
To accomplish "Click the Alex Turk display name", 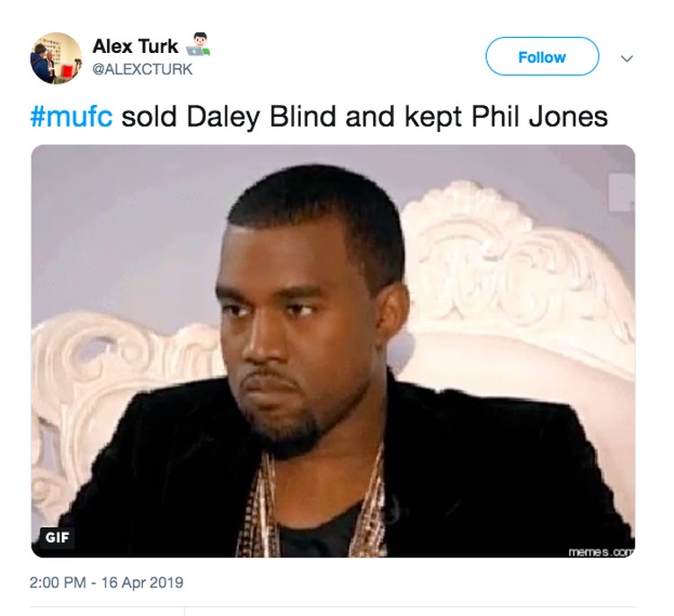I will point(136,47).
